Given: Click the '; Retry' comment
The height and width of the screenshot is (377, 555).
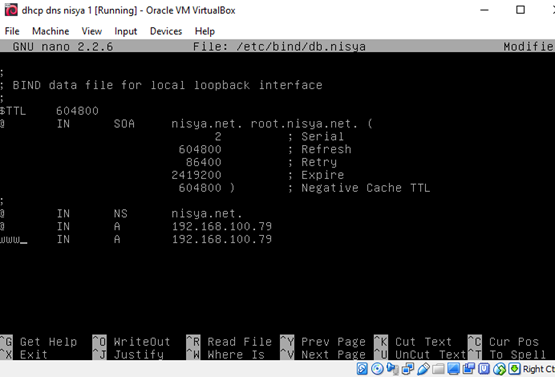Looking at the screenshot, I should point(312,162).
